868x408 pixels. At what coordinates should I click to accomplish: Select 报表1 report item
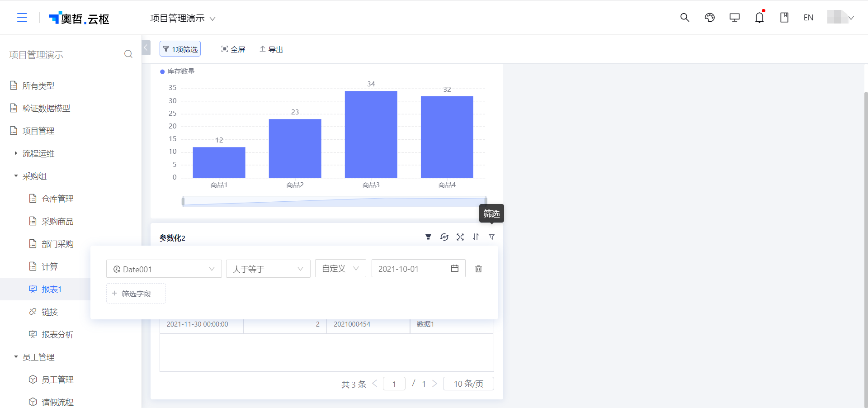45,289
